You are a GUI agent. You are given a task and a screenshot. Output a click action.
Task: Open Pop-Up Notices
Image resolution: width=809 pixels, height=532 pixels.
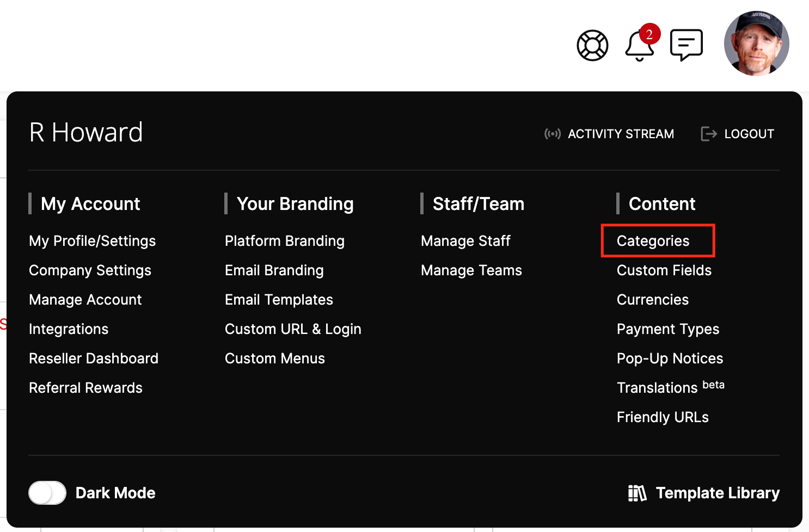[x=670, y=358]
